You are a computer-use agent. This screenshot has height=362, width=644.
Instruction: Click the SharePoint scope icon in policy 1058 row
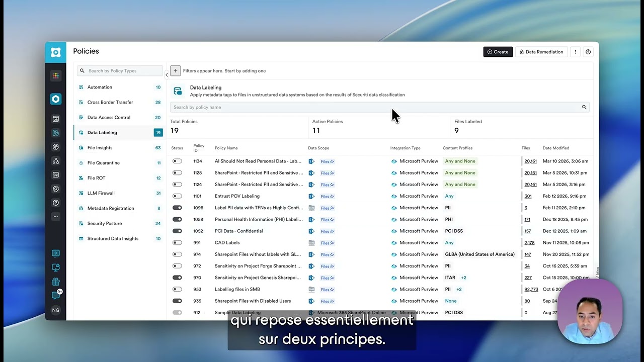(311, 220)
